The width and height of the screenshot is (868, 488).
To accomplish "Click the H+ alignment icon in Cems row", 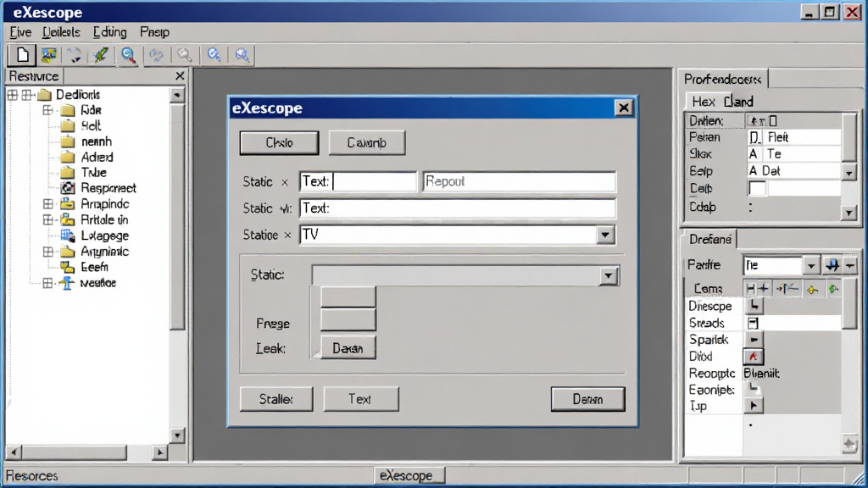I will point(757,288).
